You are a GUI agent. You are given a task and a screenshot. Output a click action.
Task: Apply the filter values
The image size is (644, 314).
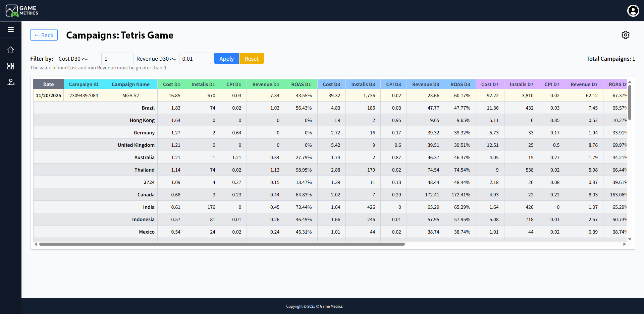[226, 59]
